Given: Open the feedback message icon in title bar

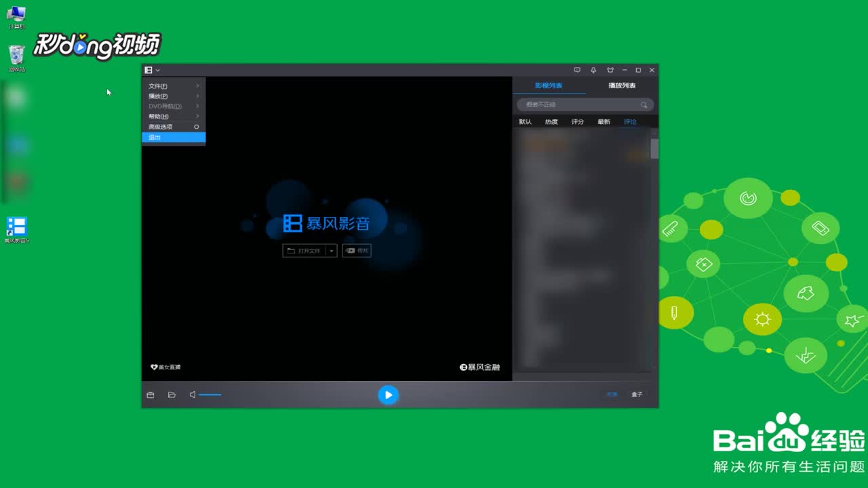Looking at the screenshot, I should 577,70.
